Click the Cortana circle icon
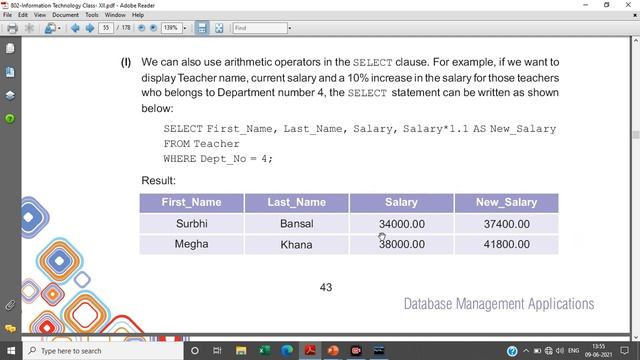This screenshot has width=640, height=360. click(x=195, y=351)
